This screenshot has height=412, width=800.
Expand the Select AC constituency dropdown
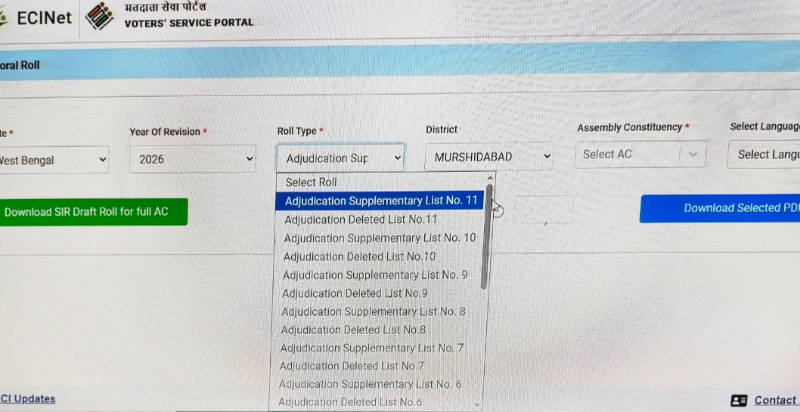(x=640, y=155)
